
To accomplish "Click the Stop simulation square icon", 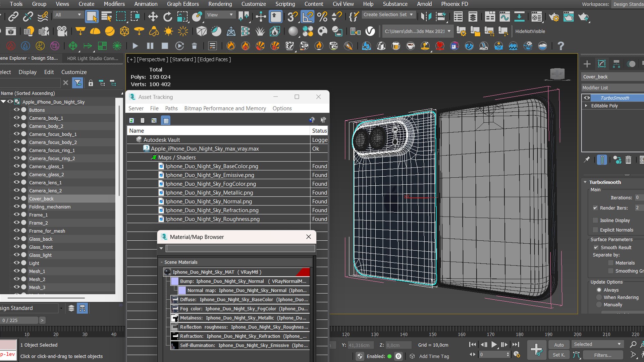I will click(165, 46).
